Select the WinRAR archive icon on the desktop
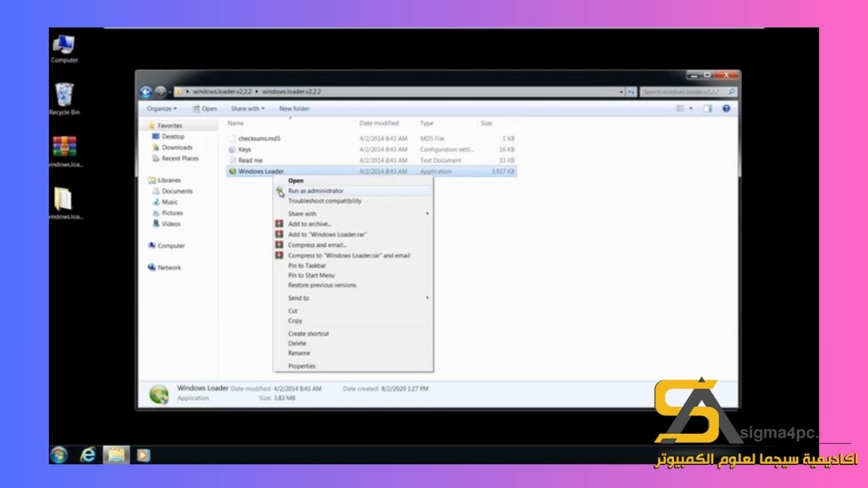This screenshot has height=488, width=868. click(x=64, y=146)
